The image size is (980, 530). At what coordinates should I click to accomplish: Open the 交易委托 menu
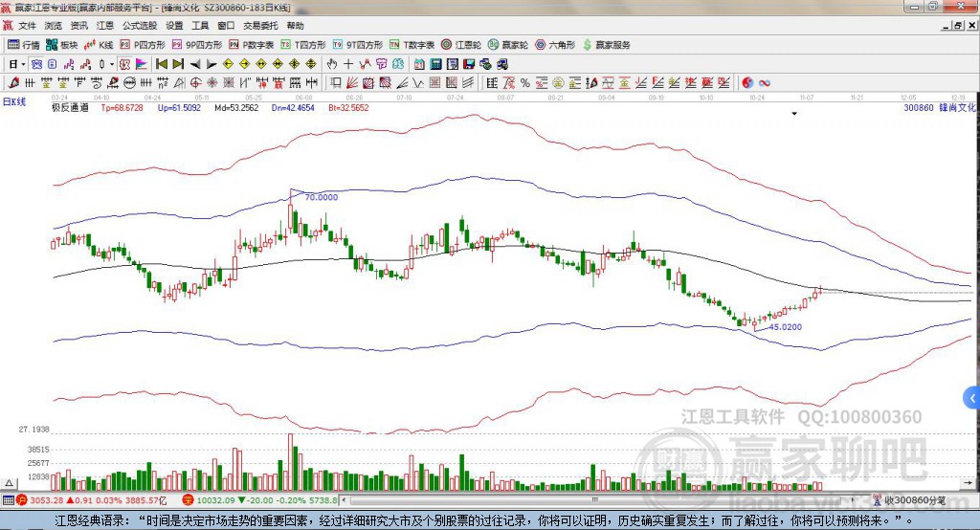click(x=260, y=26)
